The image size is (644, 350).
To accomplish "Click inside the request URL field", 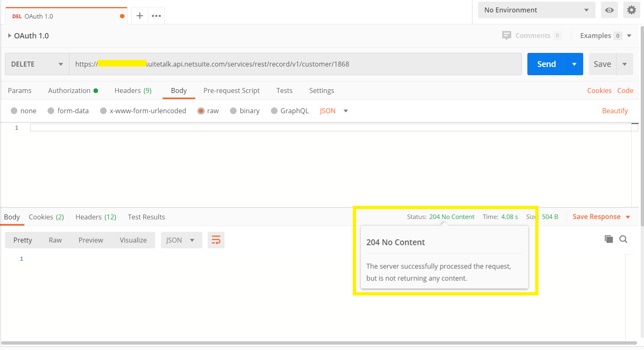I will pyautogui.click(x=290, y=64).
